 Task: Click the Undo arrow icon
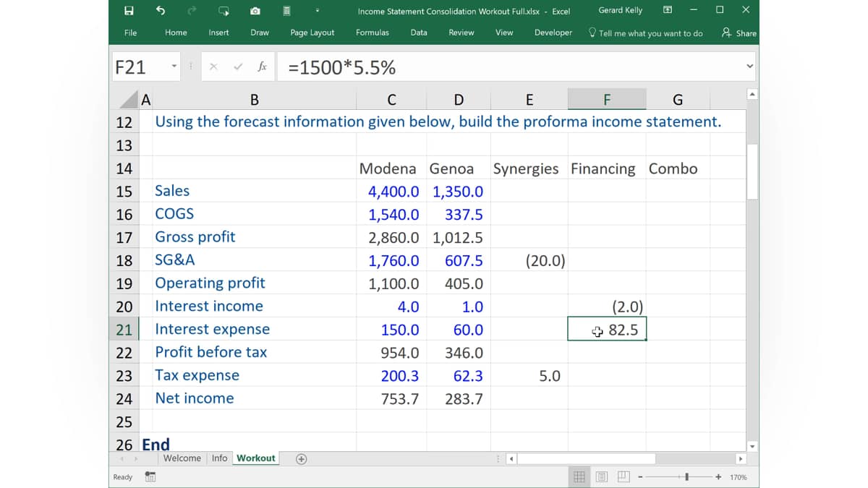click(x=160, y=11)
